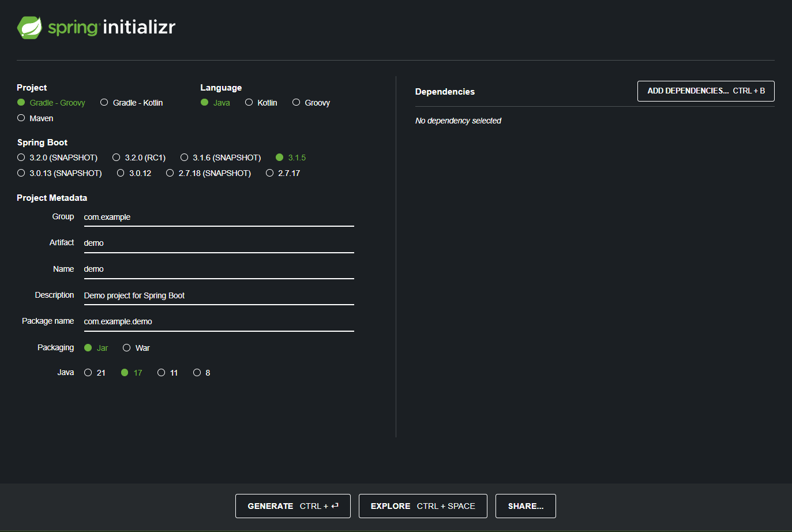
Task: Click into the Name field
Action: click(x=219, y=269)
